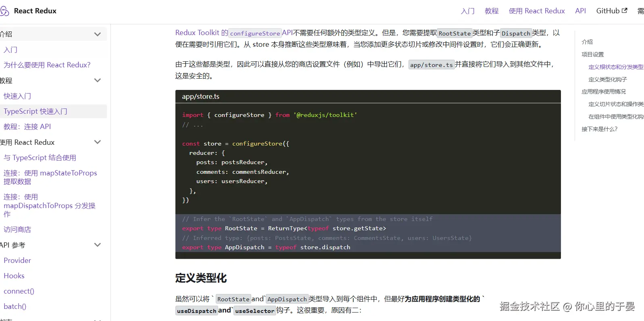Open the 入门 navbar item
Image resolution: width=644 pixels, height=321 pixels.
coord(467,11)
